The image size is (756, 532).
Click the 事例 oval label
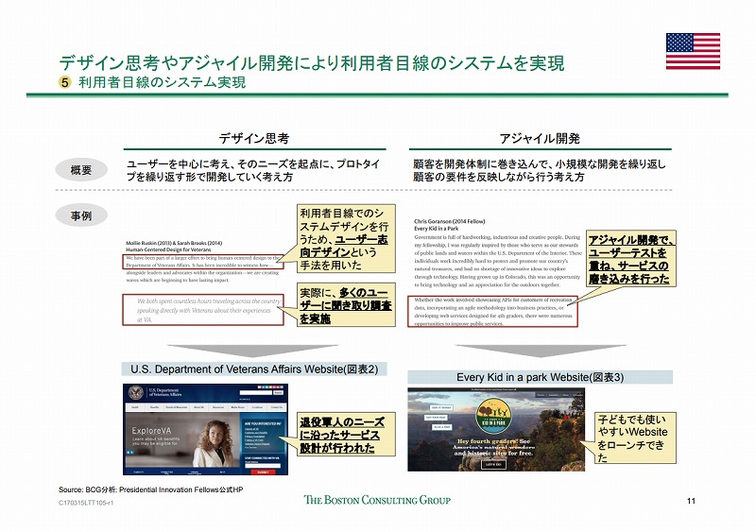pos(81,215)
